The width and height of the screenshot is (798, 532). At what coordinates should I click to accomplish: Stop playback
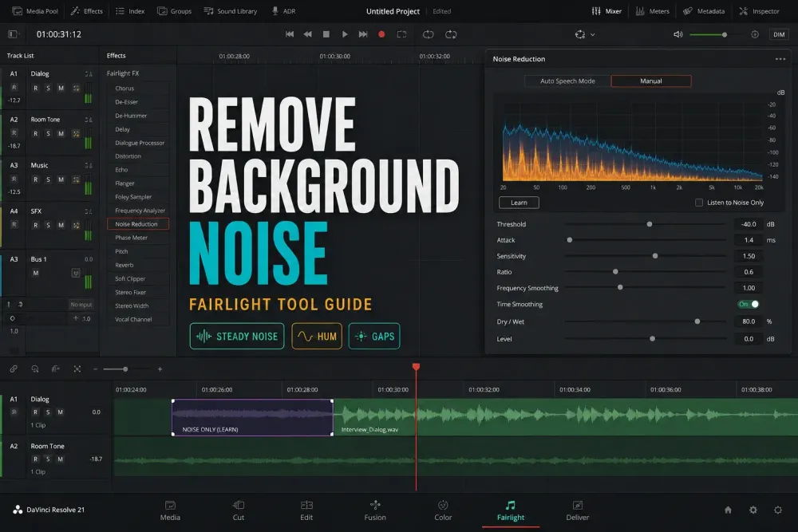[x=326, y=34]
